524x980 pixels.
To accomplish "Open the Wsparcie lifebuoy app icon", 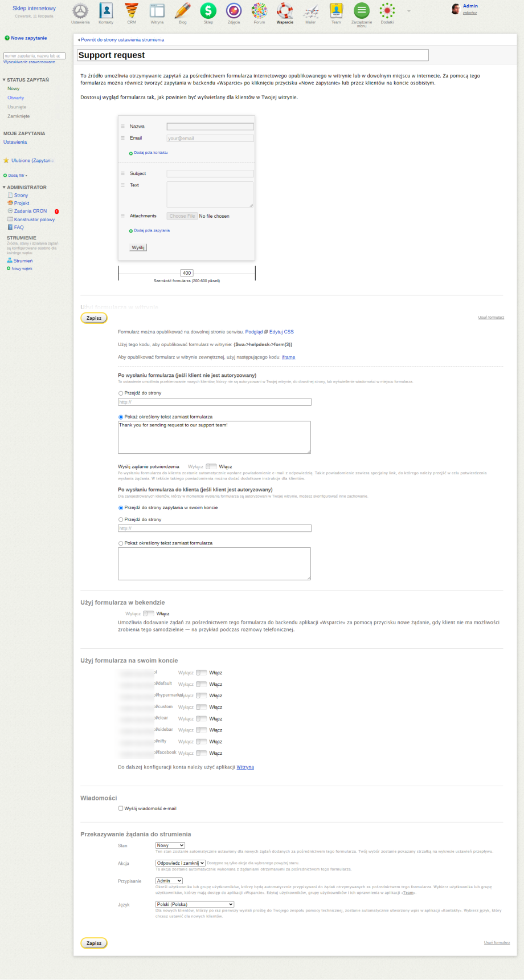I will tap(285, 11).
